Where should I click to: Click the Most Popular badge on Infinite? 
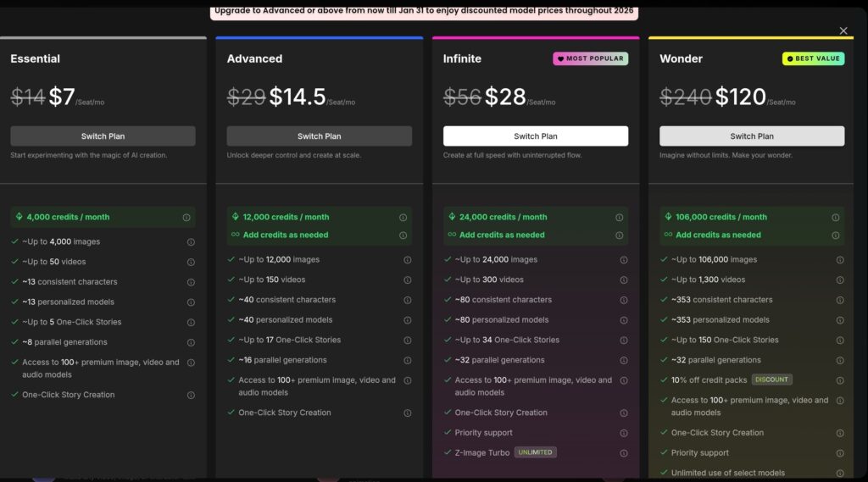point(590,58)
